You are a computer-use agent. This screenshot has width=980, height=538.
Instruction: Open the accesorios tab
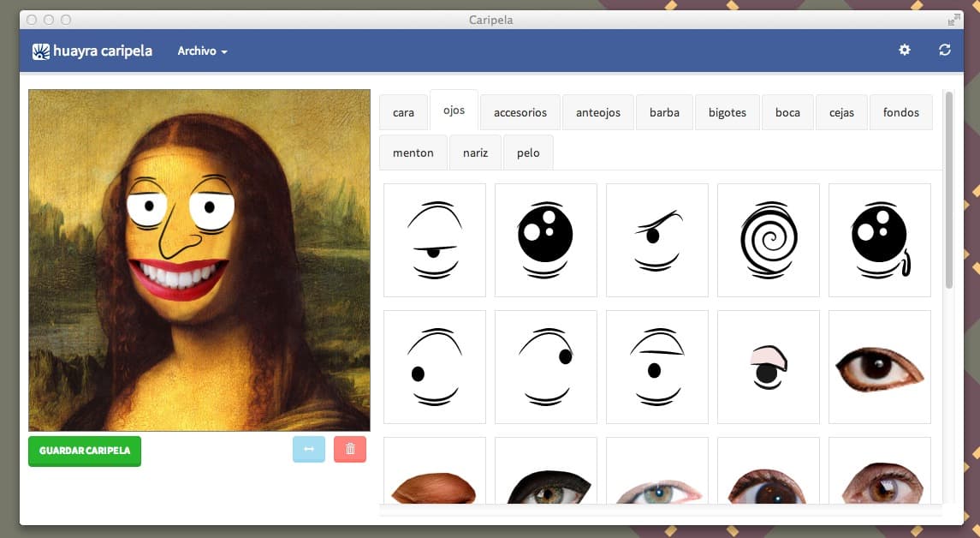point(520,112)
